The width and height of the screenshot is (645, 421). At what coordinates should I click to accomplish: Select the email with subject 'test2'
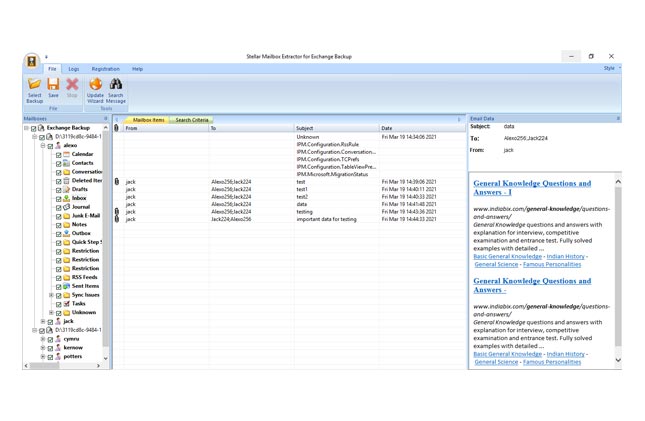(290, 197)
